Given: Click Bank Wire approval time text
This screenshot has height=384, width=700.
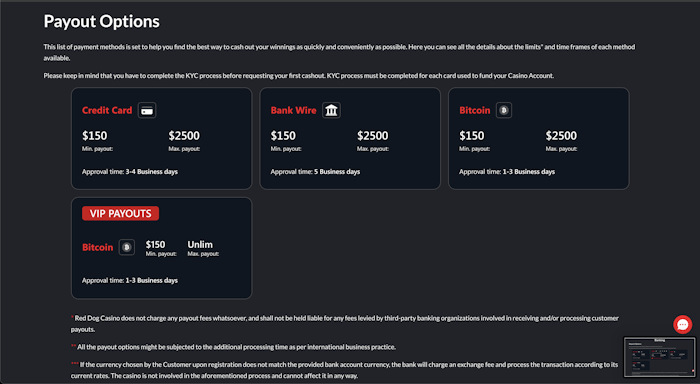Looking at the screenshot, I should (x=315, y=171).
